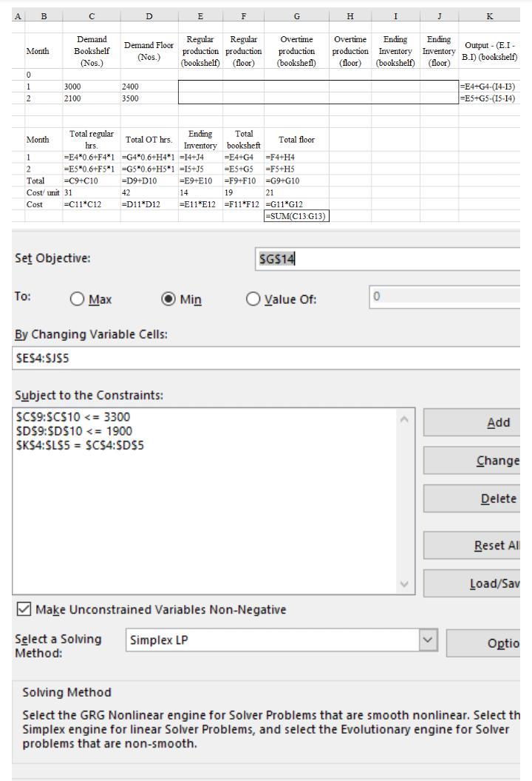Select column G header
The height and width of the screenshot is (781, 532).
click(x=296, y=16)
